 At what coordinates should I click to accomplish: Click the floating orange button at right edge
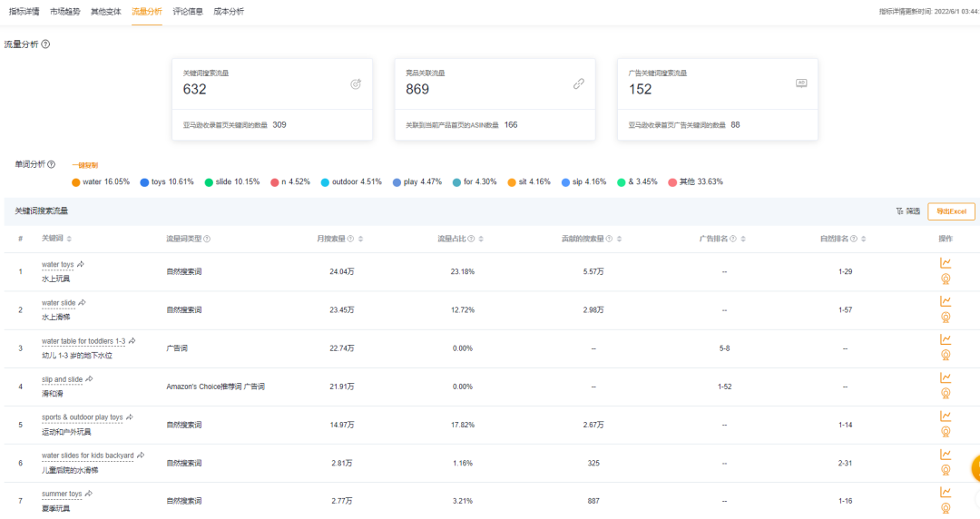point(975,468)
